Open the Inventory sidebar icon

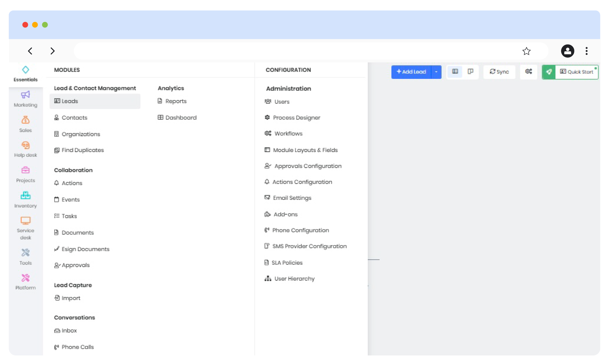click(25, 200)
